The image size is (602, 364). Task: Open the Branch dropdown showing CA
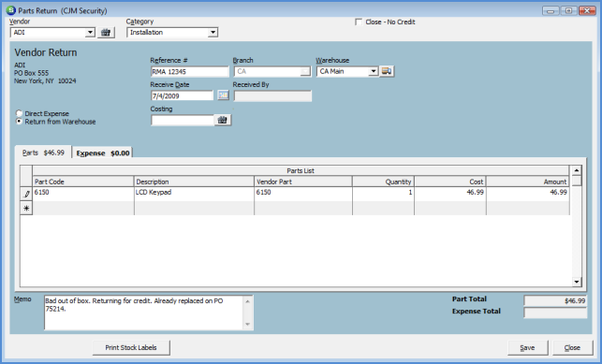click(305, 71)
